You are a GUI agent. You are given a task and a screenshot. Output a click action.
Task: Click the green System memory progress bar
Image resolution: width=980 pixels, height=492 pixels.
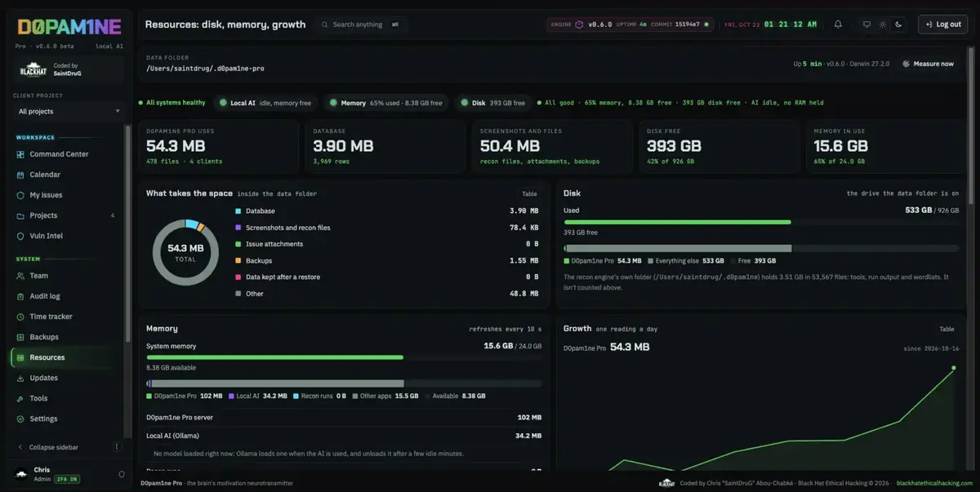274,357
